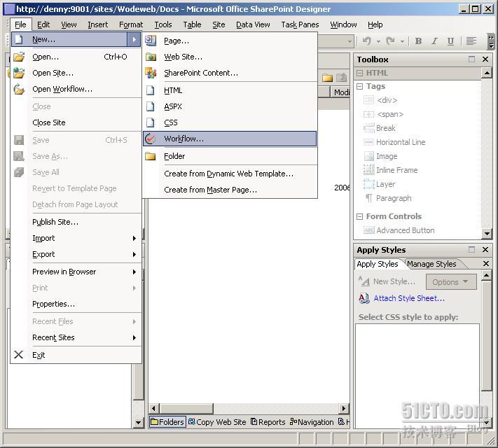Choose Folder from New submenu
The image size is (498, 448).
(x=230, y=156)
